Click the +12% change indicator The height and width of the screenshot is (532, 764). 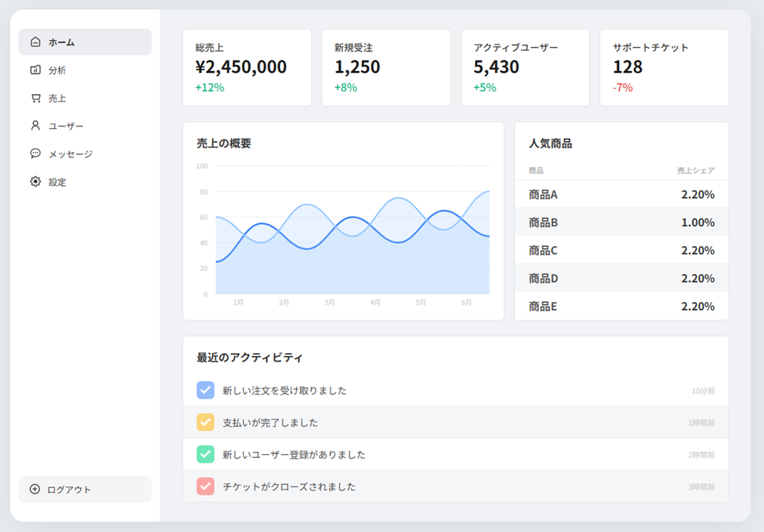coord(210,88)
